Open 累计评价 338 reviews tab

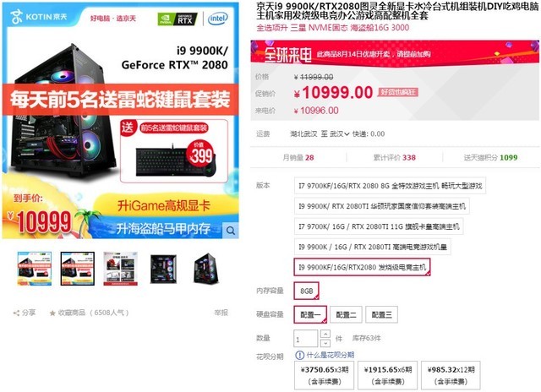pyautogui.click(x=395, y=157)
